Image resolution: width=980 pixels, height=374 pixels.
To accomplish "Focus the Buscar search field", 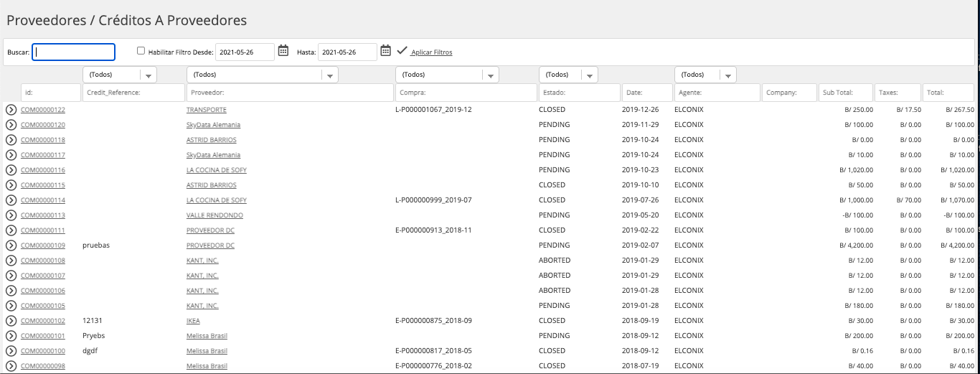I will tap(73, 52).
